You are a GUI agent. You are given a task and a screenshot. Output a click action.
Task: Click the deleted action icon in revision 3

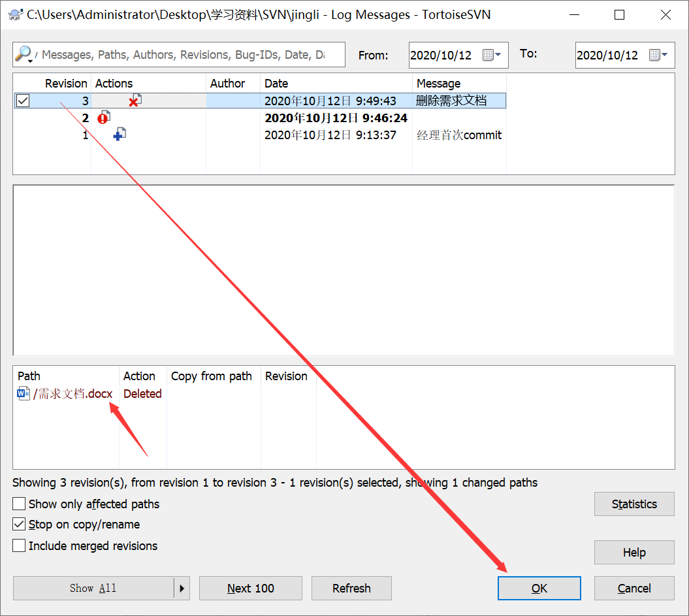coord(135,101)
